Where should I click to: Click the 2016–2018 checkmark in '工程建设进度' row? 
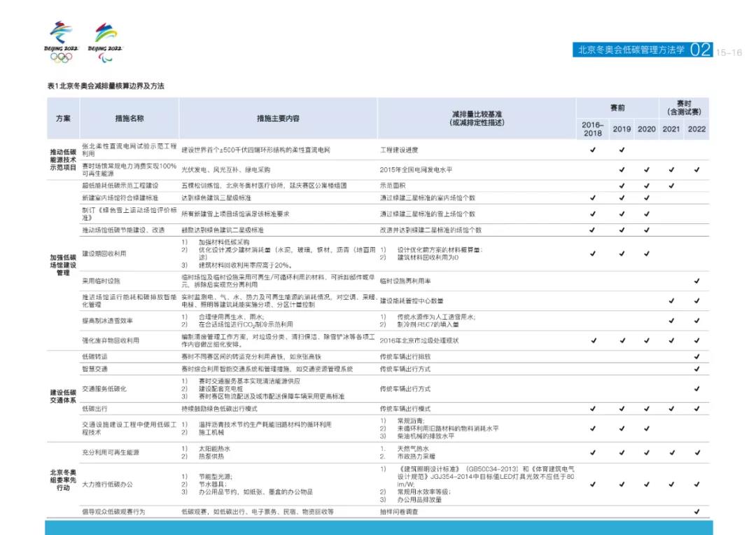(x=593, y=150)
